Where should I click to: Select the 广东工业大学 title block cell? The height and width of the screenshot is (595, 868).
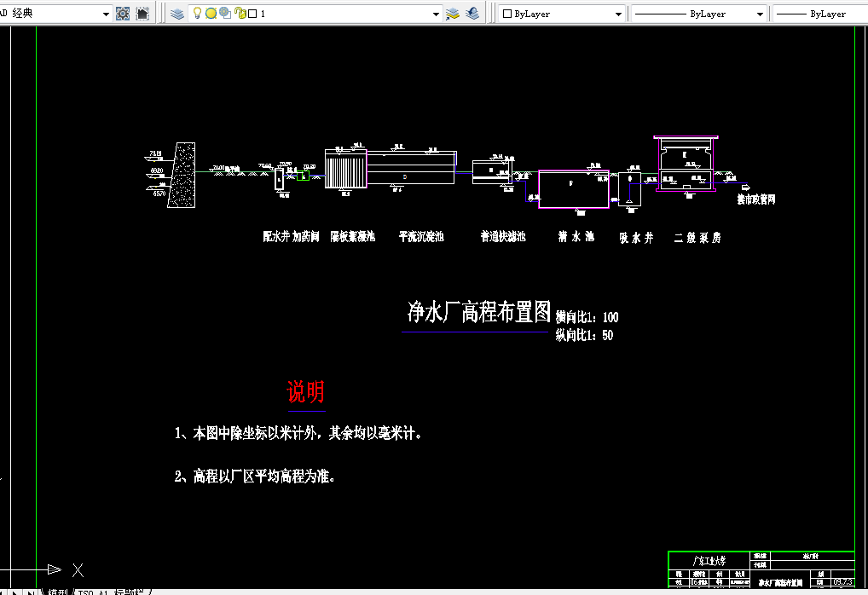click(x=709, y=561)
